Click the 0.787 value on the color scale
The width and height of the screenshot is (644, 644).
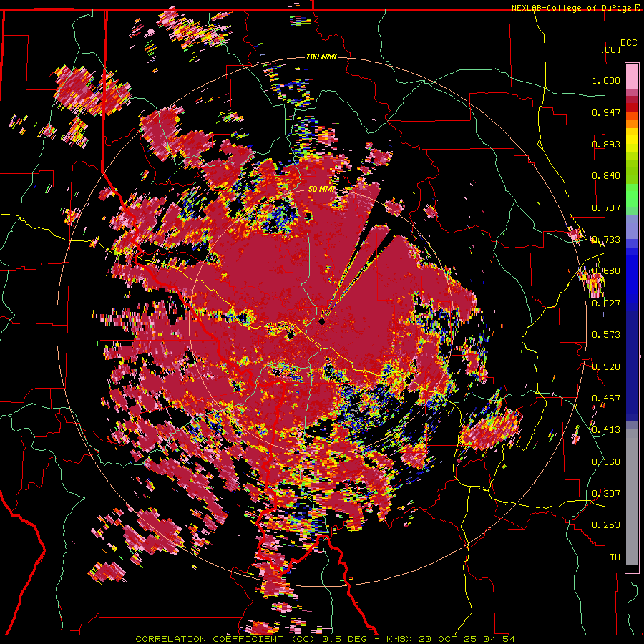[x=606, y=208]
